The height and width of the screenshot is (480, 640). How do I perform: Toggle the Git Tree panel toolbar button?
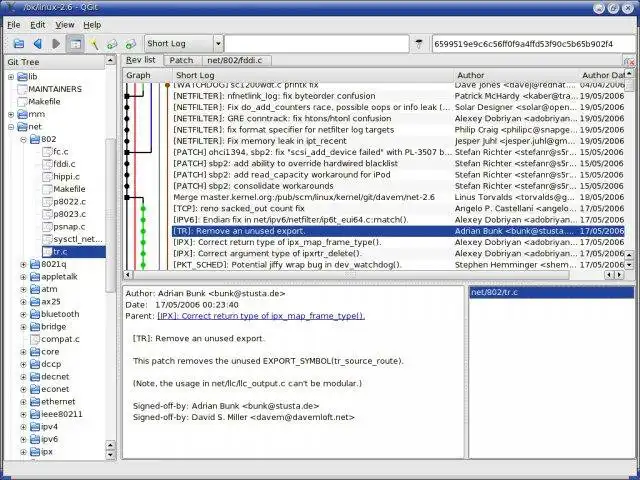[x=76, y=44]
